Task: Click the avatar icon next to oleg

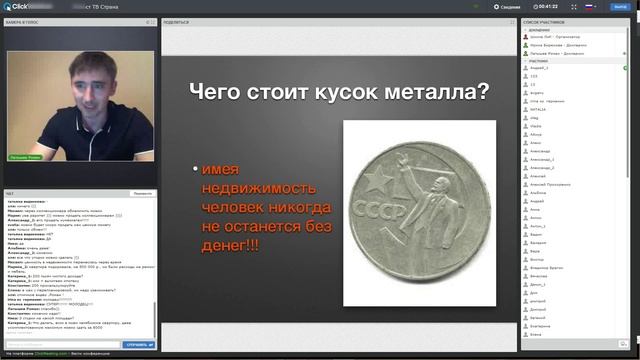Action: [526, 118]
